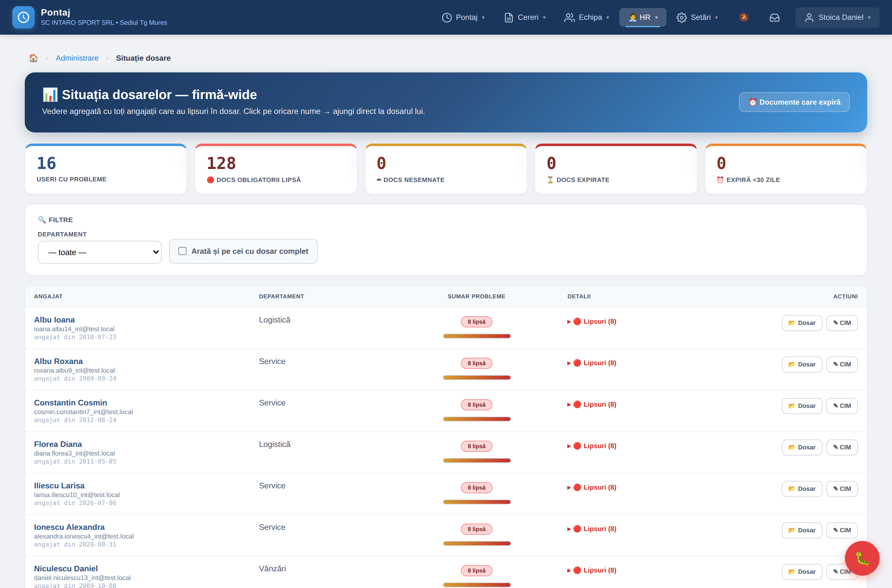Click the Pontaj clock logo icon
892x588 pixels.
click(23, 17)
